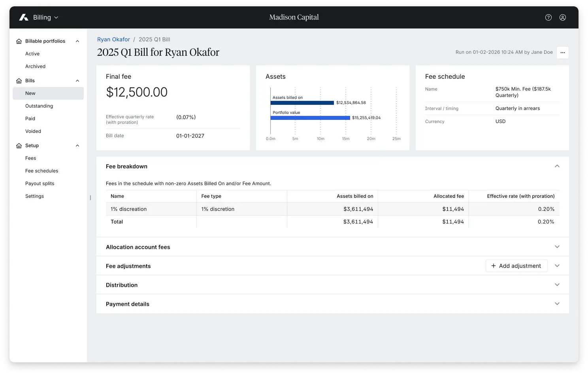Collapse the Fee breakdown section

557,166
